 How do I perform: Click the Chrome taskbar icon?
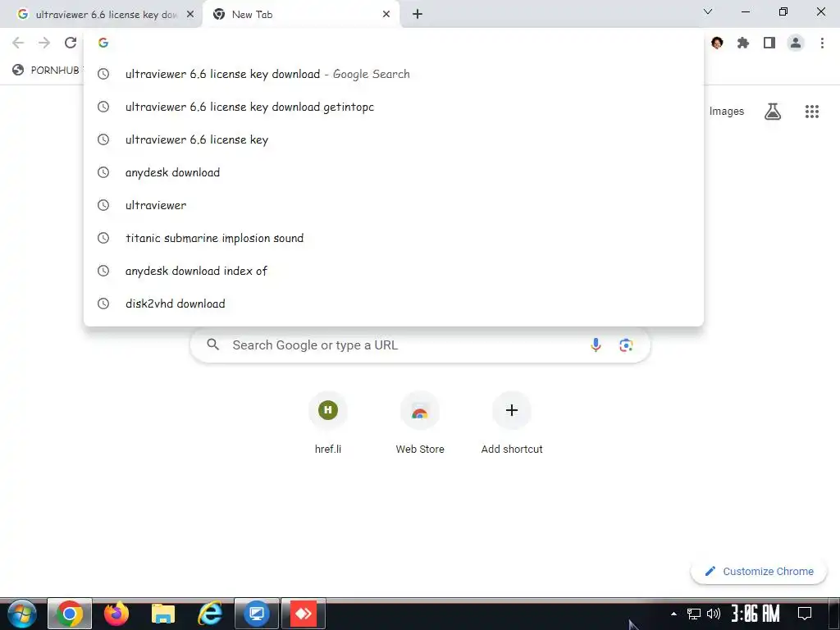[70, 614]
